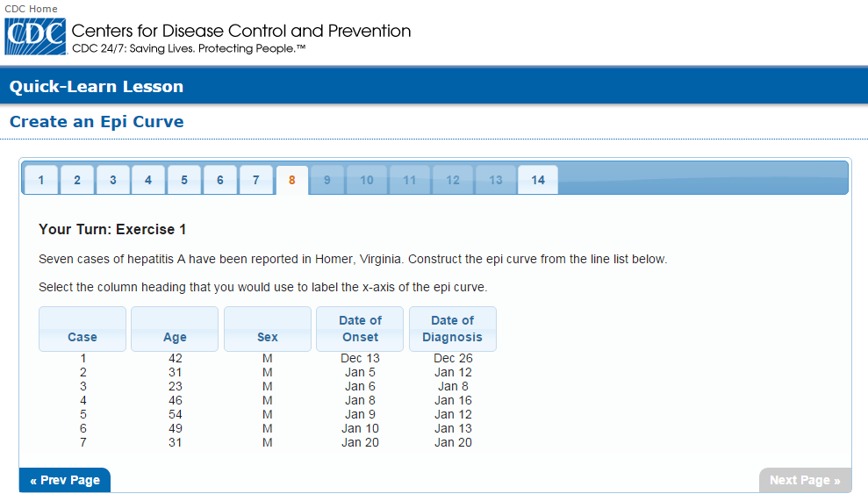
Task: Click the Your Turn: Exercise 1 heading
Action: 112,229
